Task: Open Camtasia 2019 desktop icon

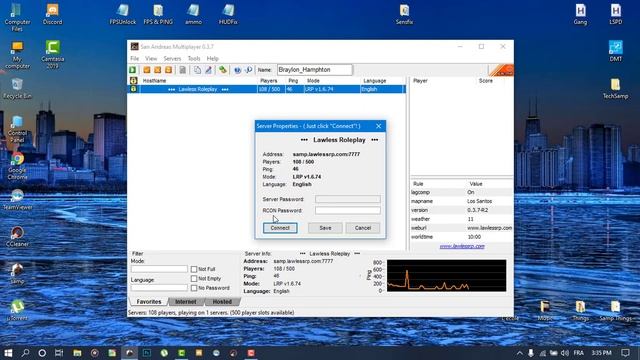Action: [x=52, y=54]
